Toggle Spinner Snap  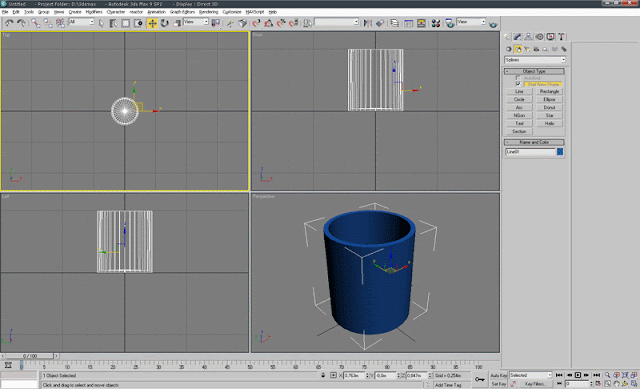(293, 23)
